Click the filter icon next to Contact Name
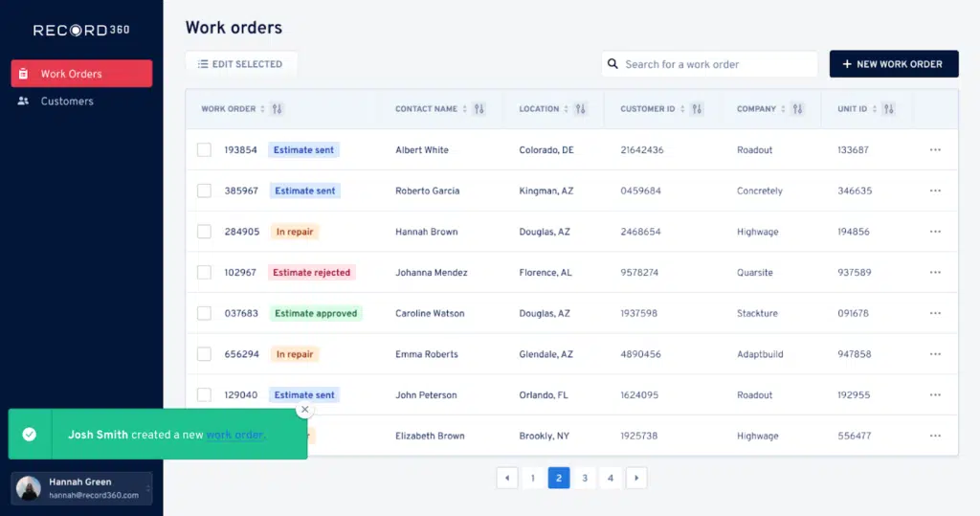Viewport: 980px width, 516px height. pyautogui.click(x=479, y=109)
